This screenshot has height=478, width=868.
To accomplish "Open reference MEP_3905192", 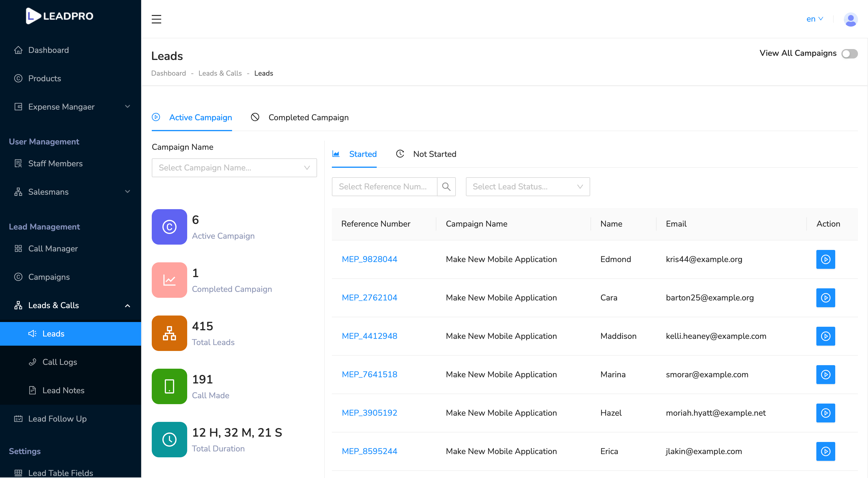I will pos(369,413).
